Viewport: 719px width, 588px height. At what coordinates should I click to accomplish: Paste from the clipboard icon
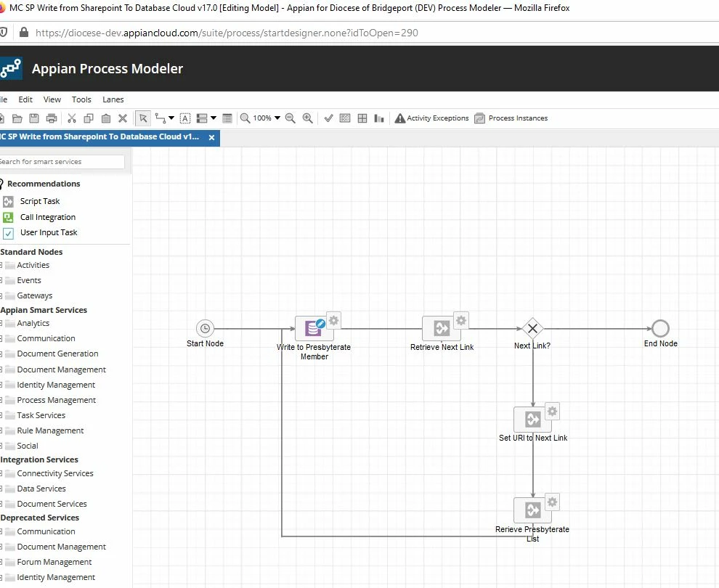[x=105, y=118]
